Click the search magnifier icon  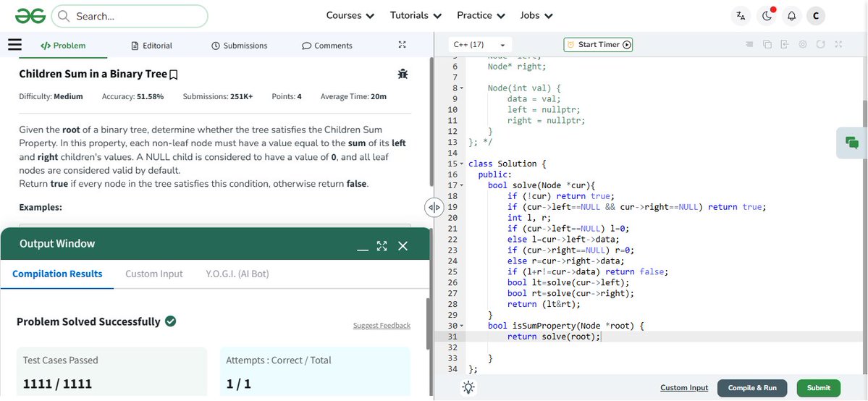click(64, 16)
